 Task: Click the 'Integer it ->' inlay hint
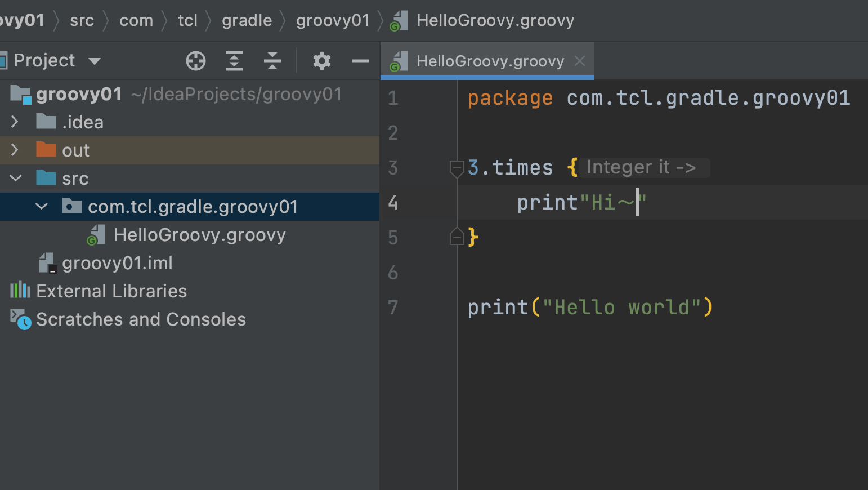coord(644,167)
